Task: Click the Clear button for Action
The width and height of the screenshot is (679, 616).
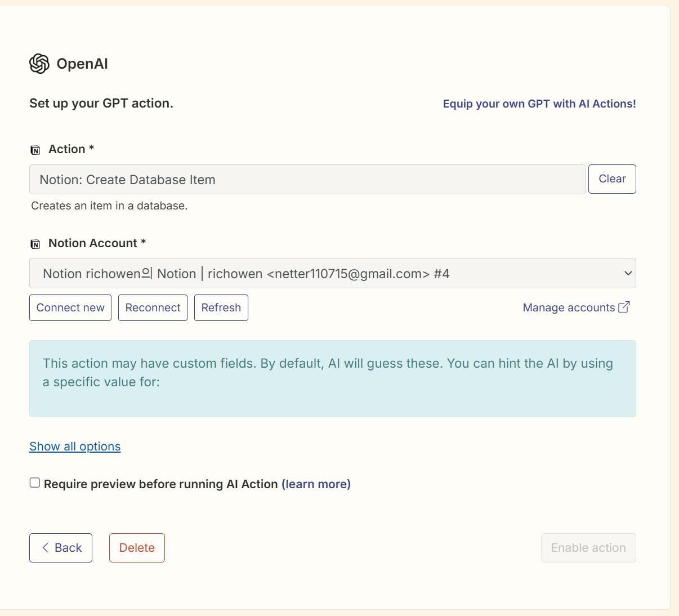Action: [x=612, y=179]
